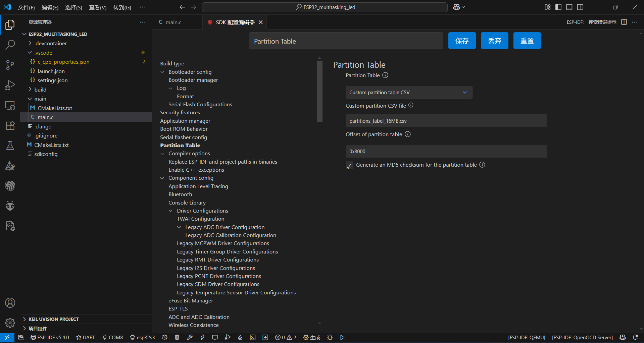Select esp32s3 target in status bar
The height and width of the screenshot is (343, 644).
click(142, 337)
